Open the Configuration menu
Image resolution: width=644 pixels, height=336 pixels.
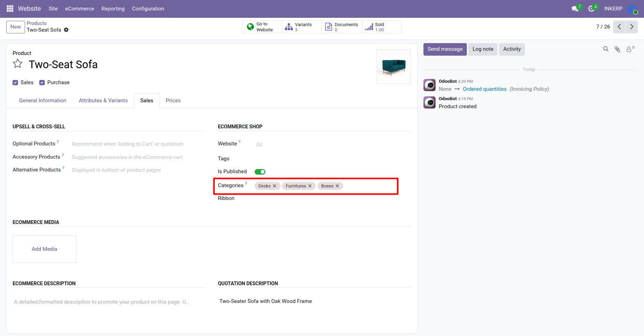pos(148,9)
